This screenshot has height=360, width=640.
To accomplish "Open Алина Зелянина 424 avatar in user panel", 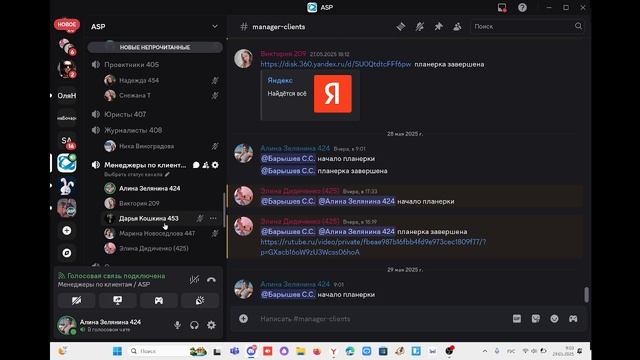I will pos(67,325).
